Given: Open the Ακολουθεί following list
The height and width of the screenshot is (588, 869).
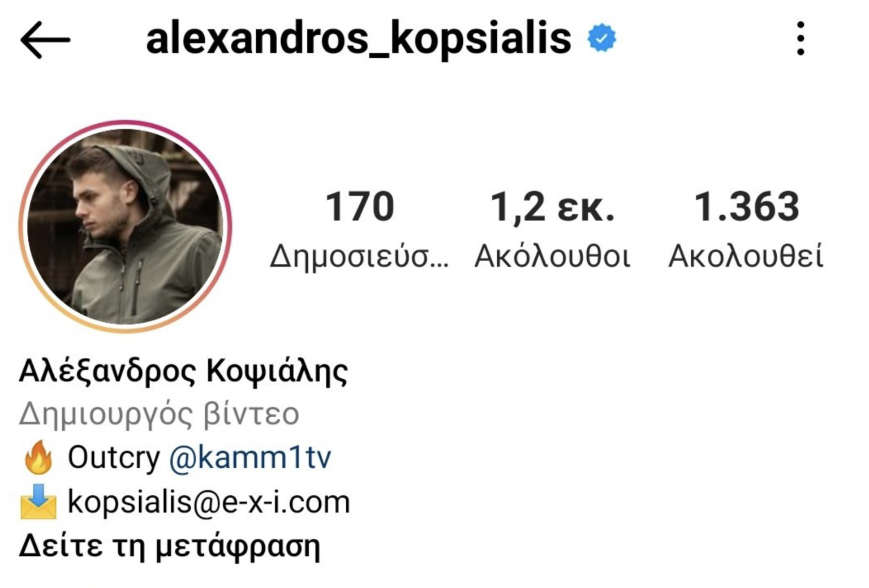Looking at the screenshot, I should 746,256.
